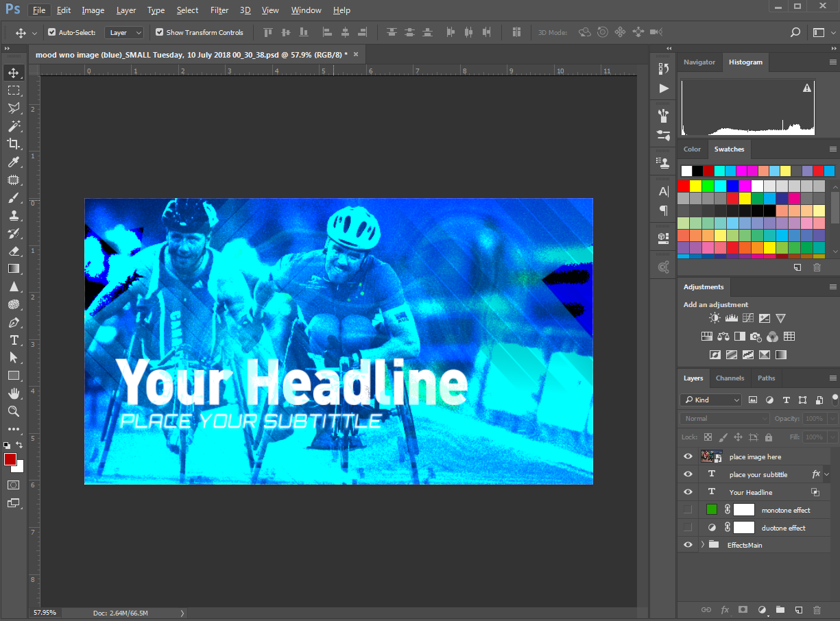Swap foreground and background colors

click(20, 445)
